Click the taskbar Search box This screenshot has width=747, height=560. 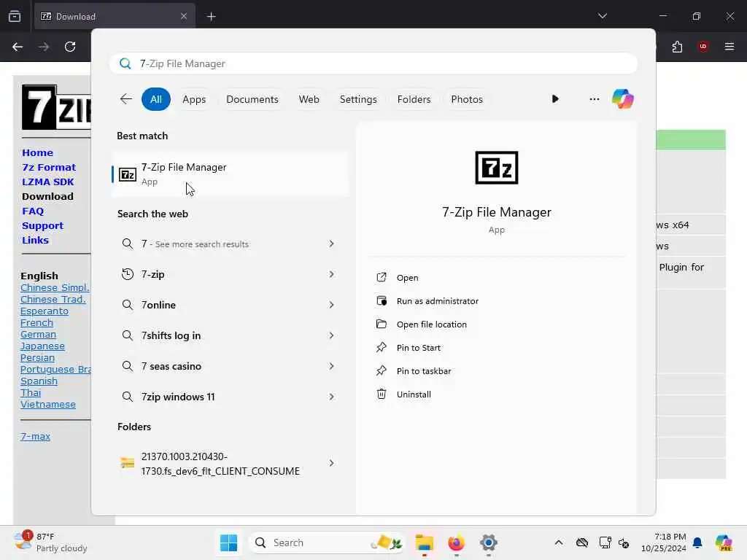(327, 542)
